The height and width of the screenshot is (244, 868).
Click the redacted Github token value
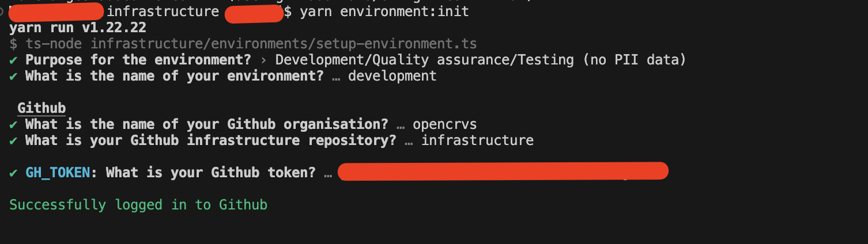pyautogui.click(x=503, y=171)
